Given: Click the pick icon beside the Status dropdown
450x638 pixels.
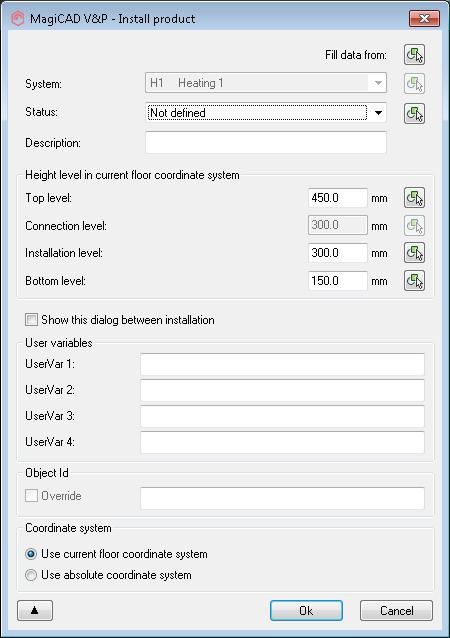Looking at the screenshot, I should (x=414, y=113).
